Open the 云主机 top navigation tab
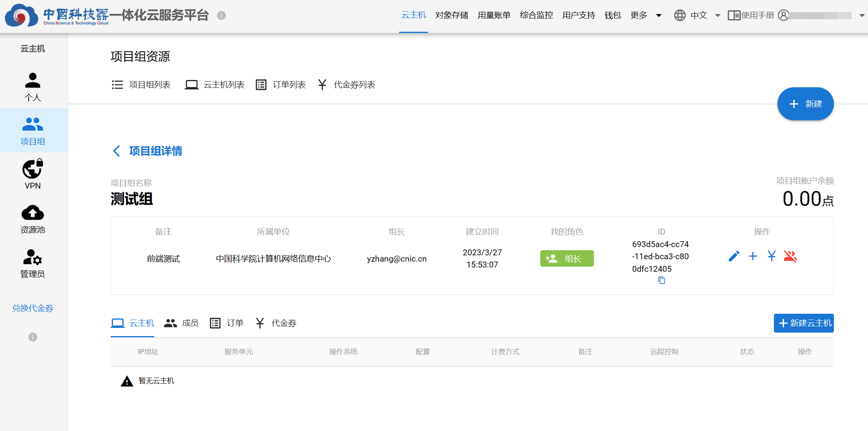 [414, 15]
